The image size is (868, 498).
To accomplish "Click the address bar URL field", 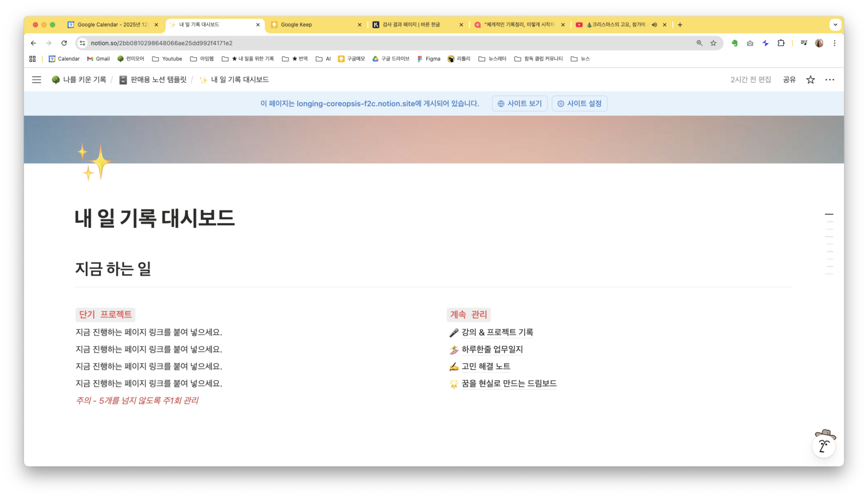I will click(377, 43).
